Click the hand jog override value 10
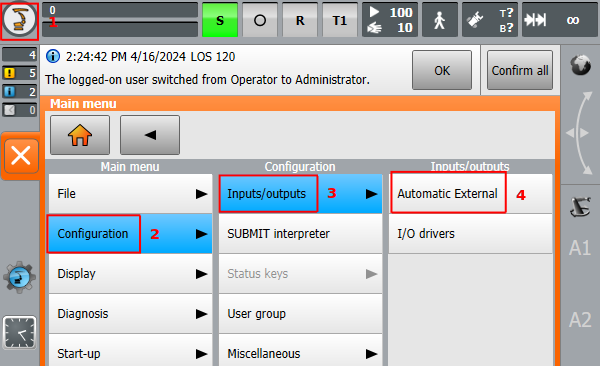 tap(404, 28)
